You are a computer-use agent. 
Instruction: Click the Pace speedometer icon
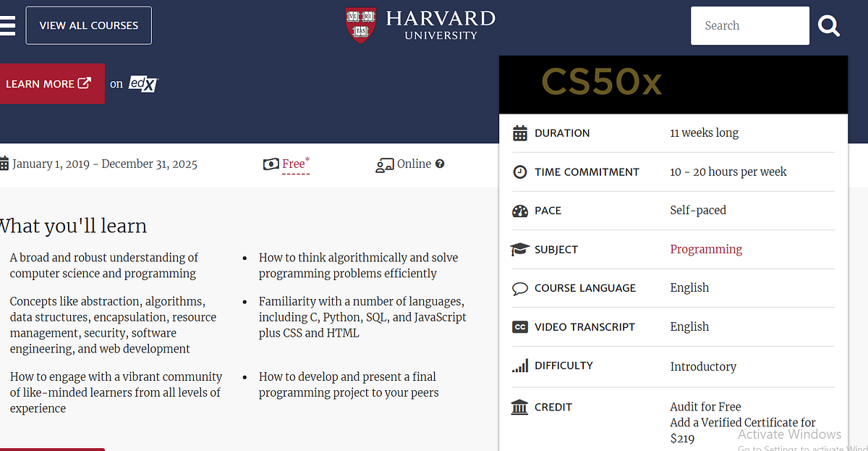tap(519, 210)
